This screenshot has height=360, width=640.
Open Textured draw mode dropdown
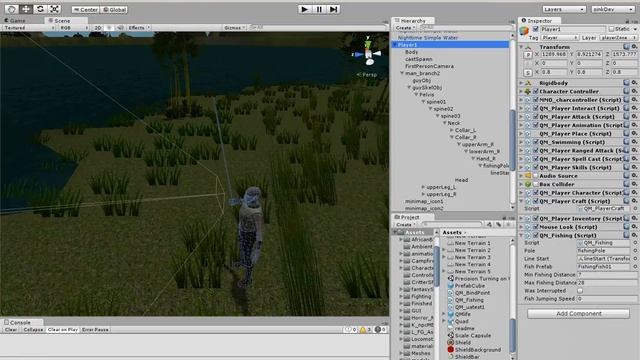tap(29, 28)
